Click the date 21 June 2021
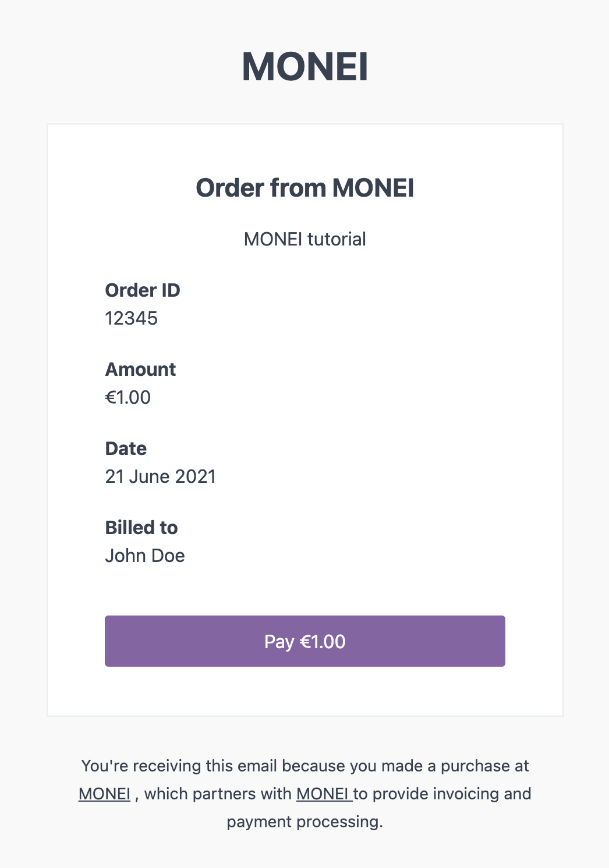 (x=160, y=476)
